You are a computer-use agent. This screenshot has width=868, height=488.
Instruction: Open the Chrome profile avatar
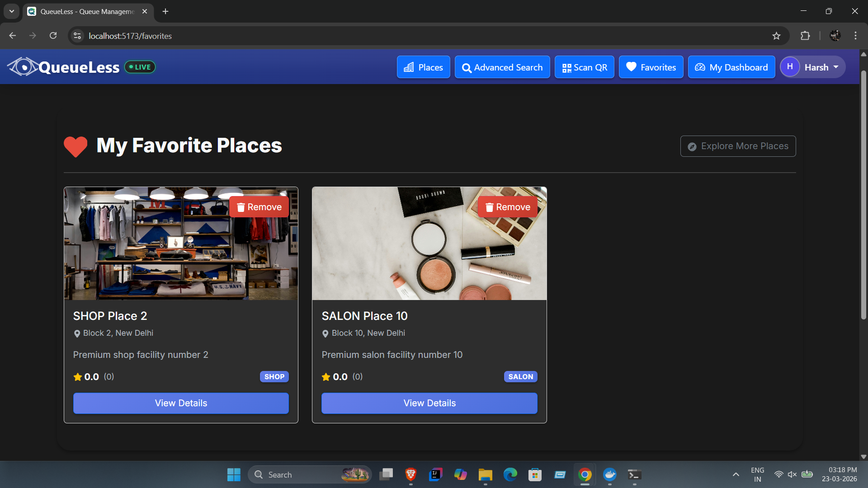[x=835, y=36]
